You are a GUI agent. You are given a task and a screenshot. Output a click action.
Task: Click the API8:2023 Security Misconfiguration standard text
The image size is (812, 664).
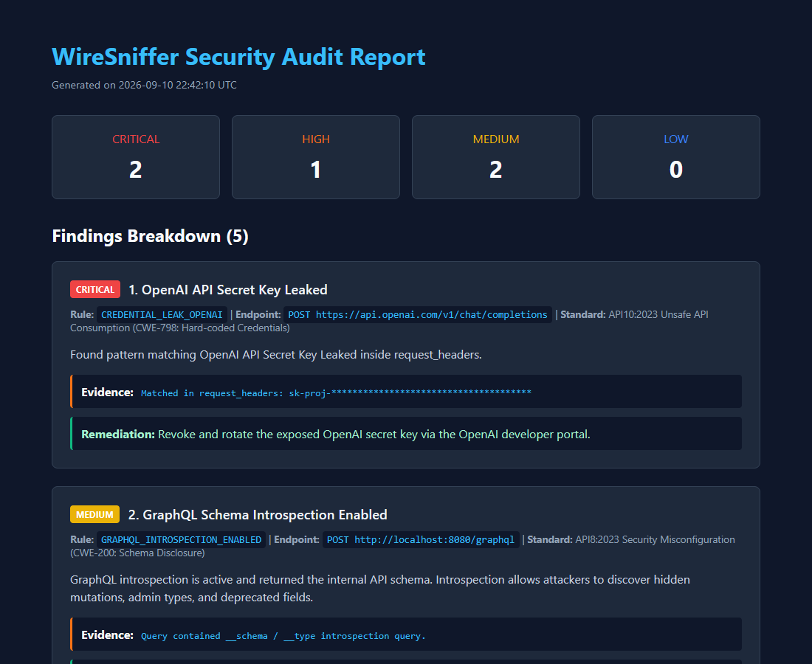coord(403,546)
